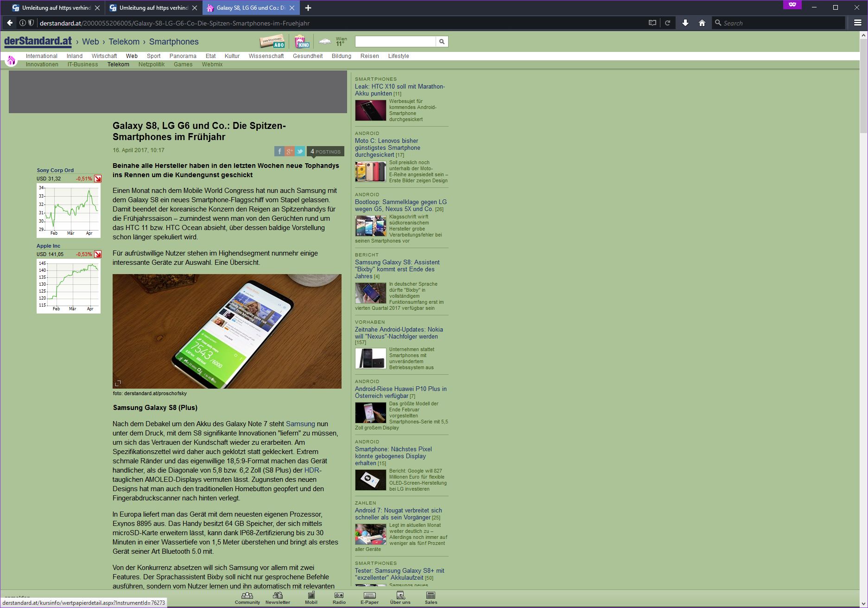
Task: Close the first Umleitung tab
Action: pyautogui.click(x=97, y=8)
